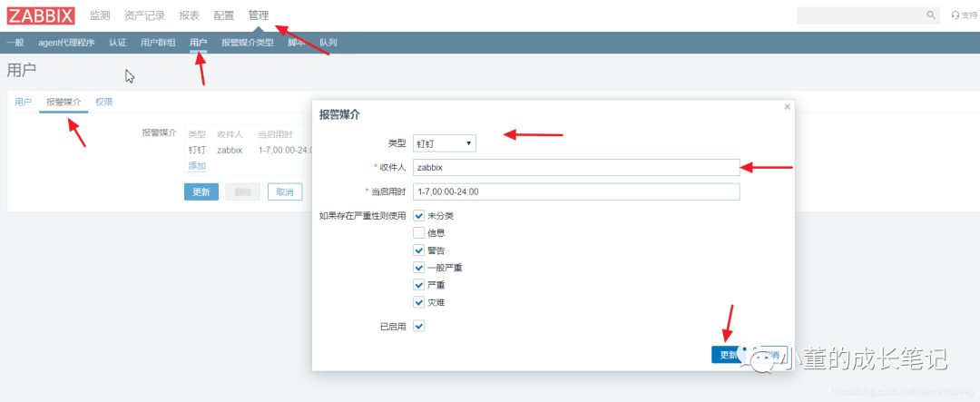The image size is (980, 402).
Task: Go to agent代理程序 submenu
Action: coord(66,43)
